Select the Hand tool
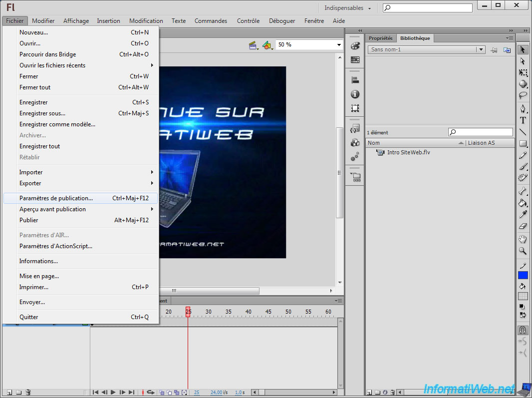532x398 pixels. pyautogui.click(x=523, y=239)
